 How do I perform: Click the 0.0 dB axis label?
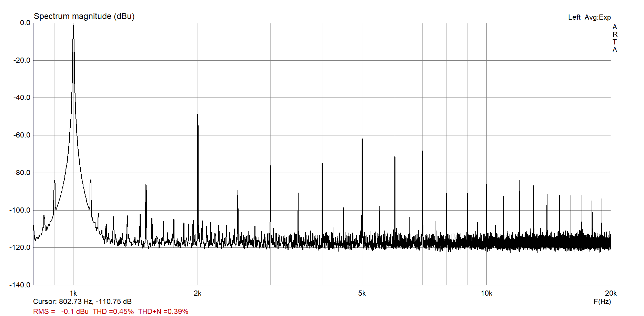click(25, 23)
